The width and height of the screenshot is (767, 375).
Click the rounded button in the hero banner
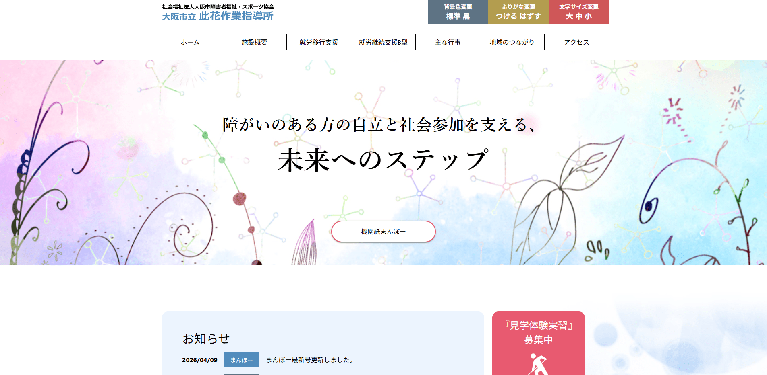383,231
